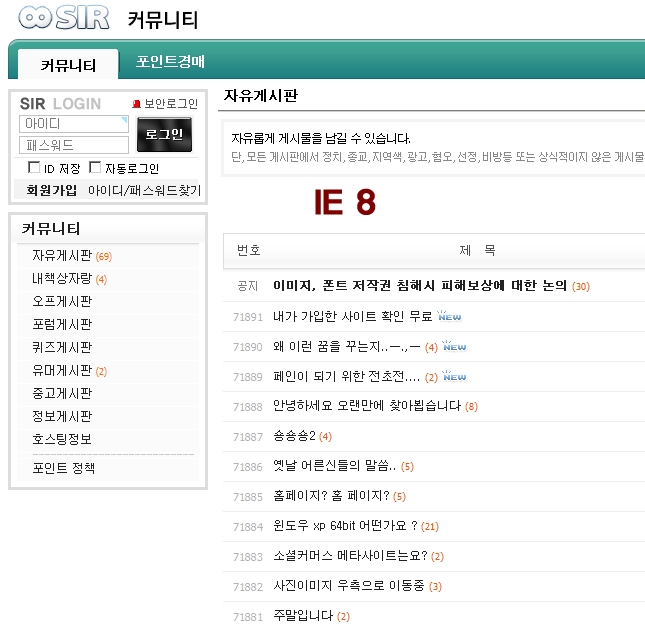Open 아이디/패스워드찾기 link
645x631 pixels.
144,190
